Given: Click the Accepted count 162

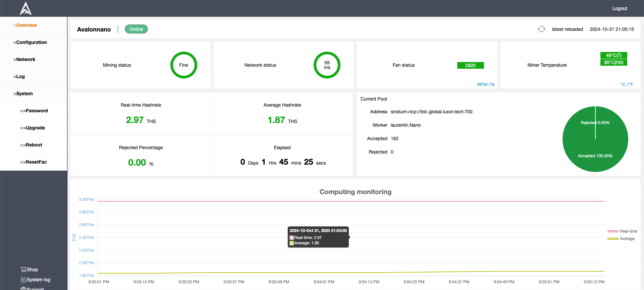Looking at the screenshot, I should coord(394,138).
